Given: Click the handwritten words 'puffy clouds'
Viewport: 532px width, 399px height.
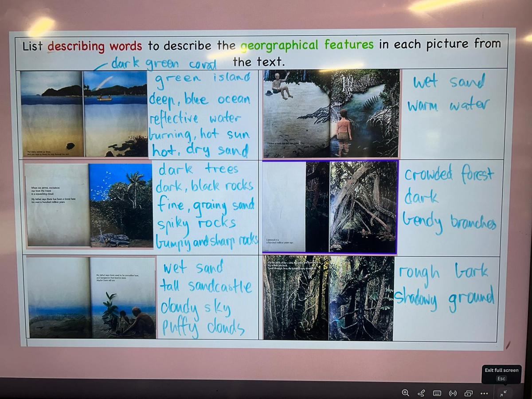Looking at the screenshot, I should 203,329.
